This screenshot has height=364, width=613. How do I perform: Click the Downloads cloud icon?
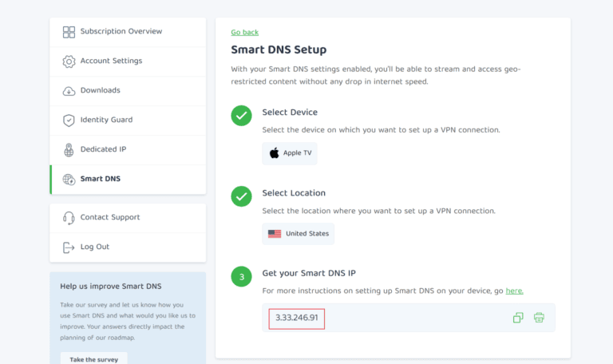pos(69,91)
